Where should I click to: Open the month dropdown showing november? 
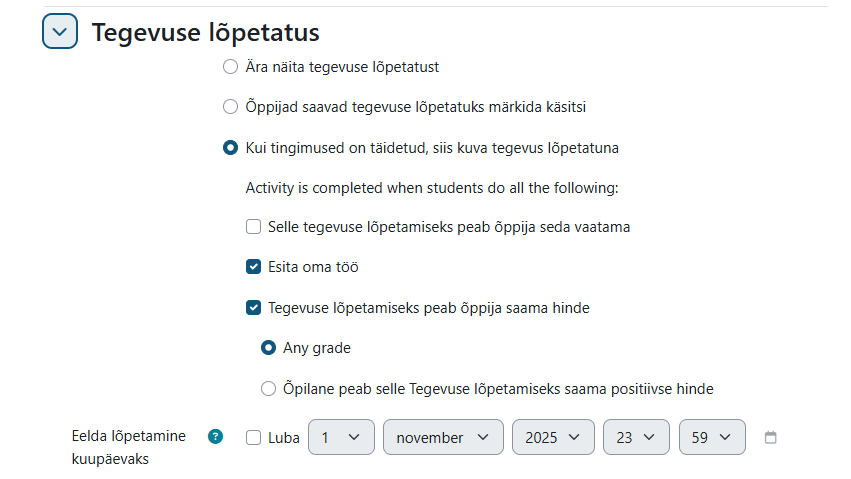click(x=442, y=437)
